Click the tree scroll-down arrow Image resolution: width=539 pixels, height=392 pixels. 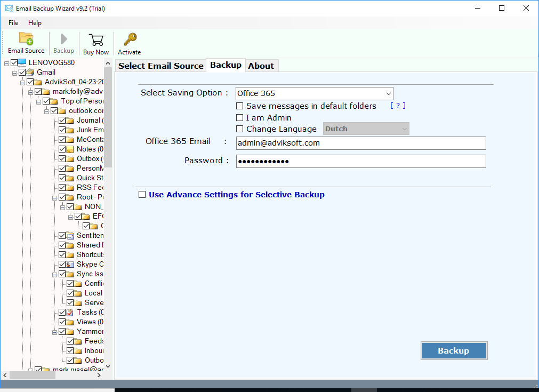tap(108, 366)
